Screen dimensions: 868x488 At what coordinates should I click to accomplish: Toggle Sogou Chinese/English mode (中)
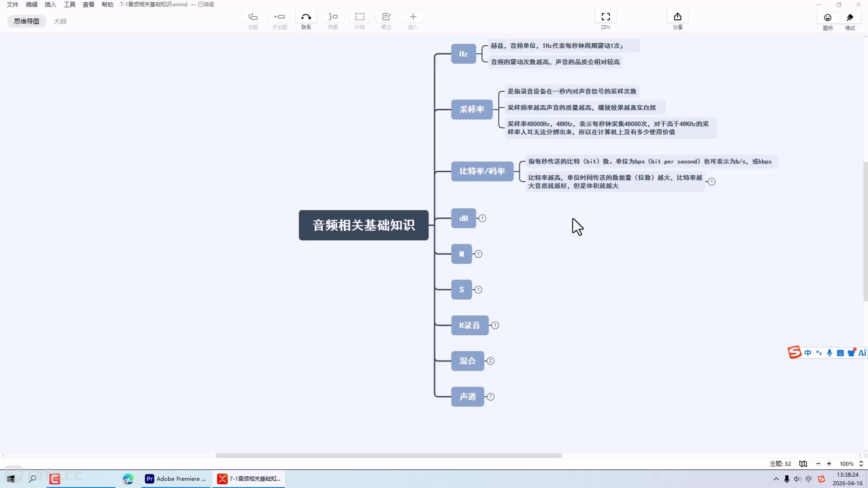808,353
